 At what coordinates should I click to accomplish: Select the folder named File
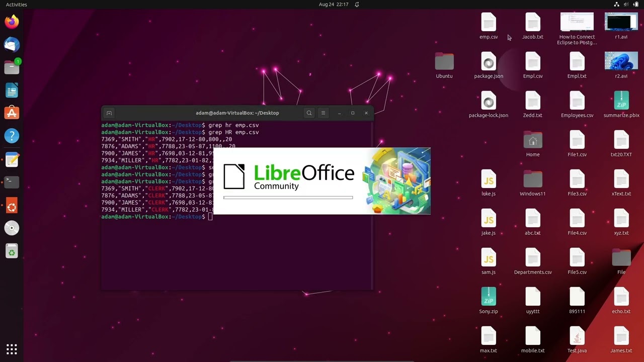[621, 261]
